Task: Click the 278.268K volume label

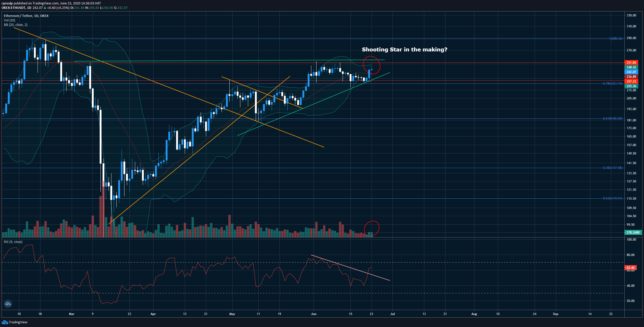Action: [633, 232]
